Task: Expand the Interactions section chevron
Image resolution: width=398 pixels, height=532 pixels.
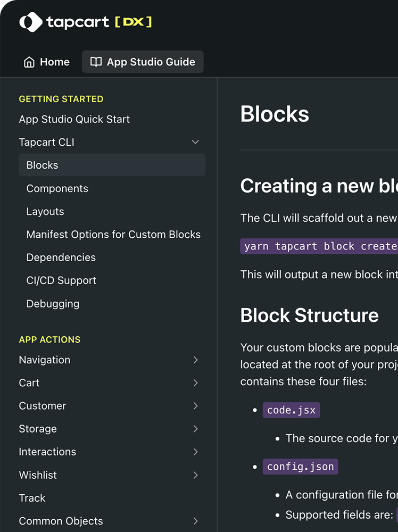Action: (195, 452)
